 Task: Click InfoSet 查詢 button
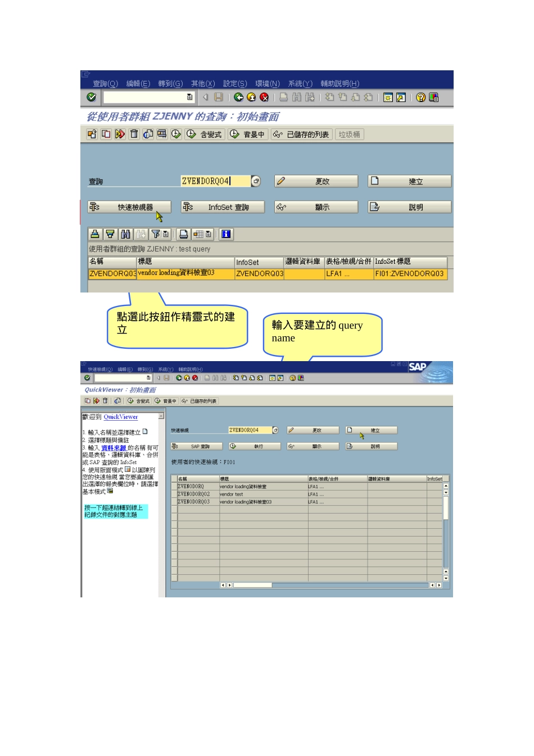(x=223, y=207)
